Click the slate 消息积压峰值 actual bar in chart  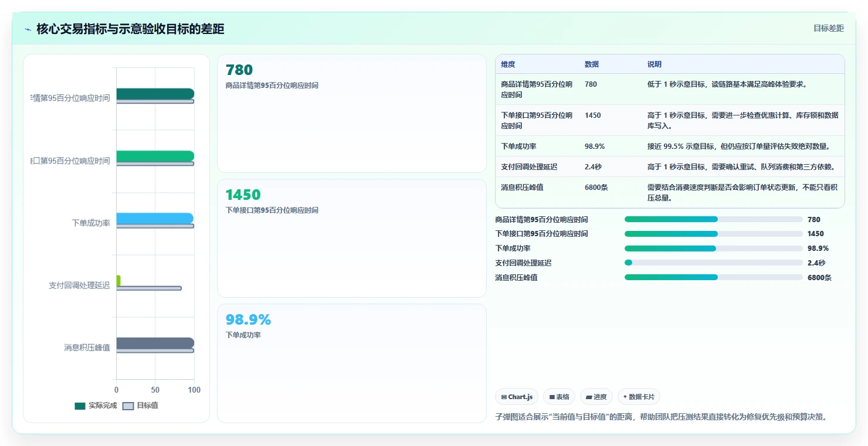pyautogui.click(x=155, y=343)
